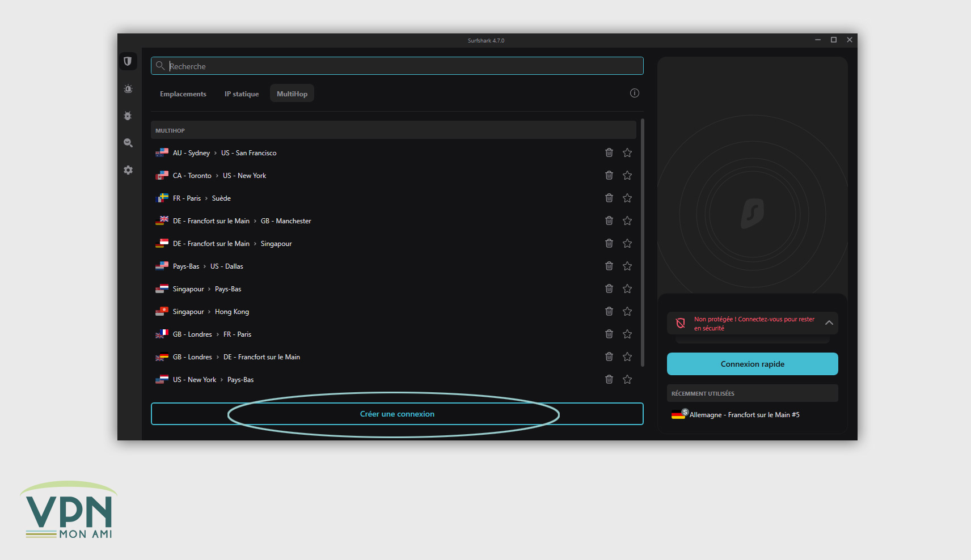Favorite the Francfort to Singapour connection
The height and width of the screenshot is (560, 971).
[627, 243]
